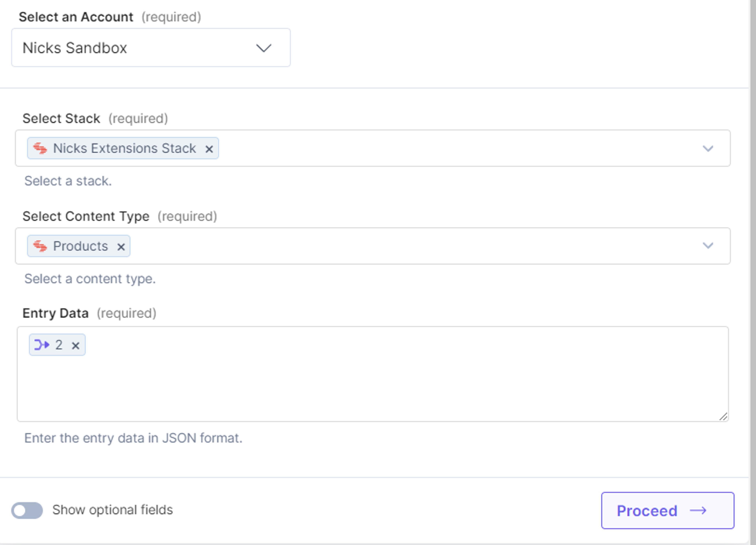Remove the Nicks Extensions Stack tag
This screenshot has height=545, width=756.
point(209,149)
